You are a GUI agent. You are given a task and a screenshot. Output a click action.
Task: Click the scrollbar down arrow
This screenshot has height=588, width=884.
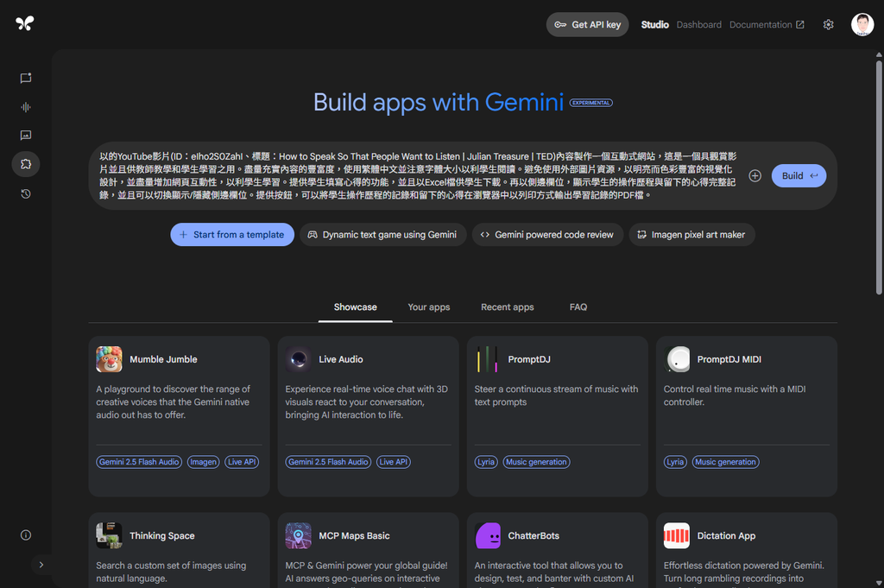tap(879, 583)
